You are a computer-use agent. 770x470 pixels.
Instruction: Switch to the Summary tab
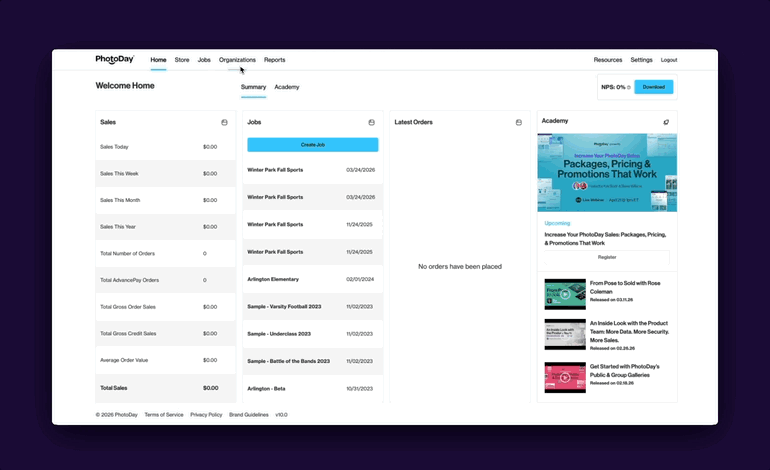click(253, 87)
